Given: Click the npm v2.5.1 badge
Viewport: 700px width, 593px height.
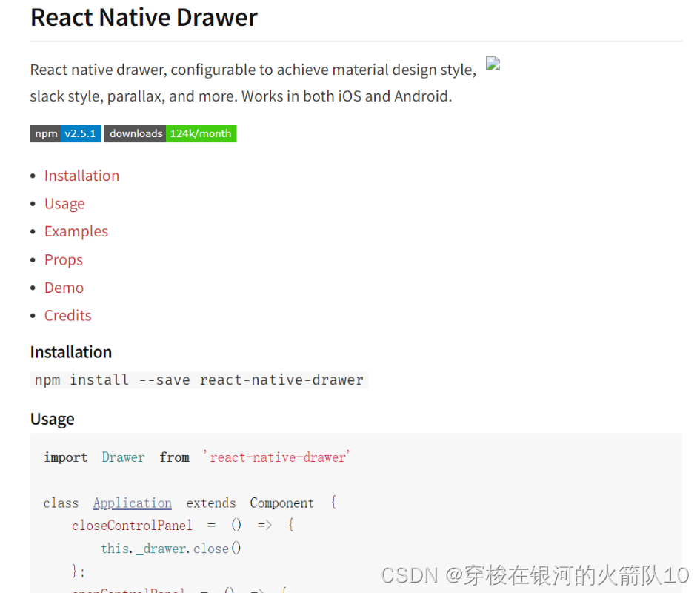Looking at the screenshot, I should [x=66, y=133].
